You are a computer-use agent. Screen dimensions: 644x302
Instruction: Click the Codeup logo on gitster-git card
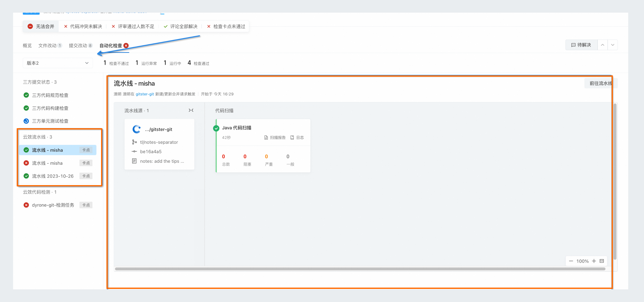pos(136,129)
